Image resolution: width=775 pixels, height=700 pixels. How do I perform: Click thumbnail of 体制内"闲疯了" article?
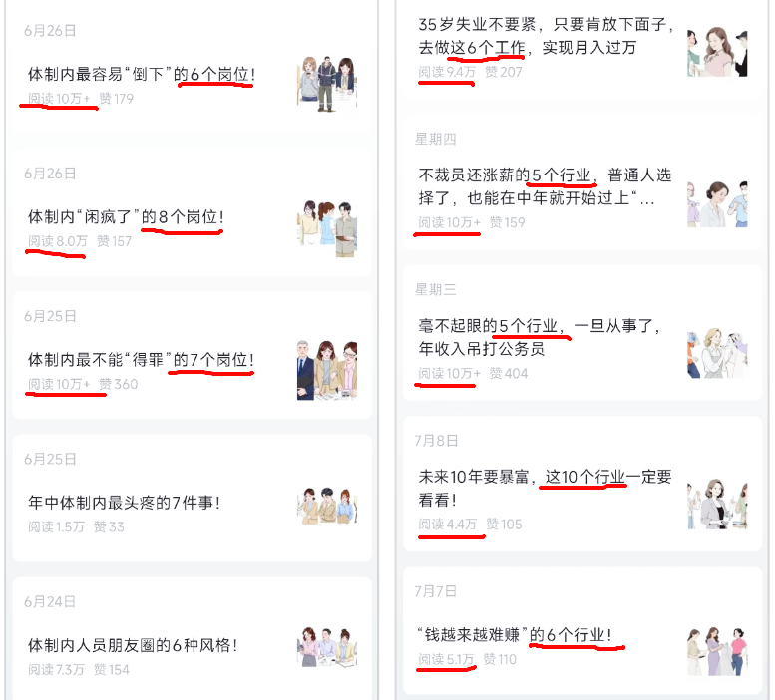pos(327,228)
